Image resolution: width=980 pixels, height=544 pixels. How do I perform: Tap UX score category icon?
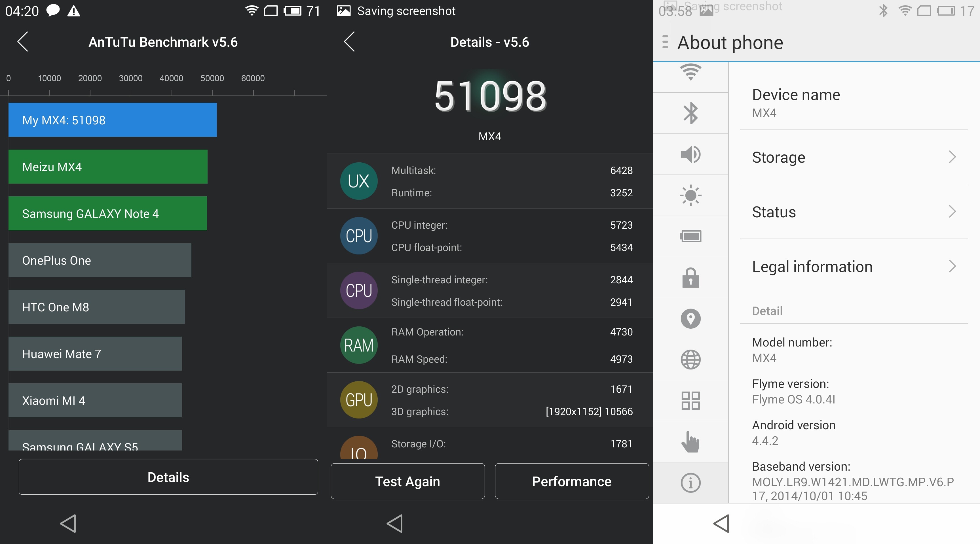(x=359, y=181)
